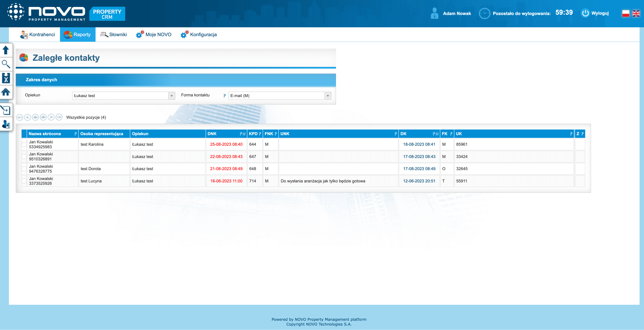Image resolution: width=644 pixels, height=330 pixels.
Task: Click the add new record sidebar icon
Action: [6, 110]
